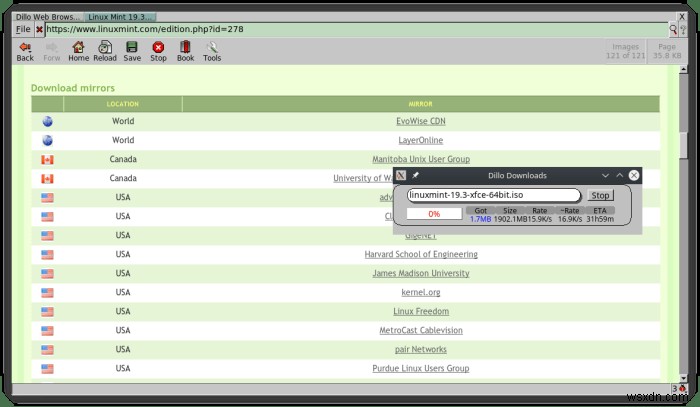Clear the URL with the red X icon
Screen dimensions: 700x407
39,29
